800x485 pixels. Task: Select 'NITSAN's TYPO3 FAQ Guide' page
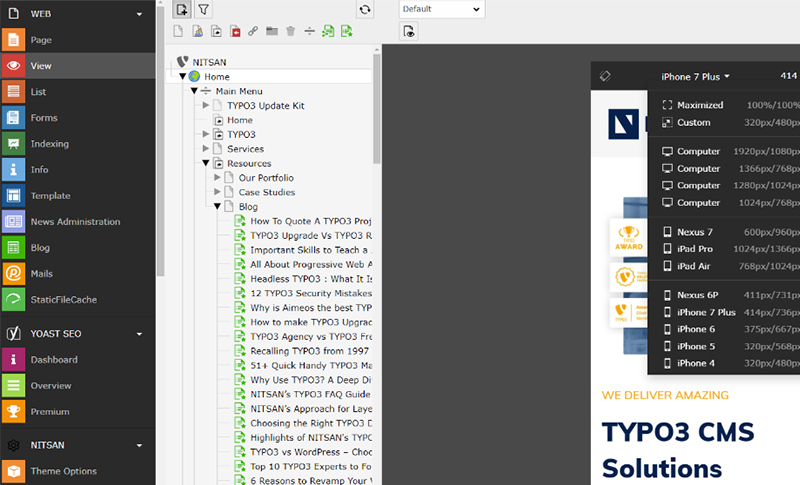tap(310, 394)
